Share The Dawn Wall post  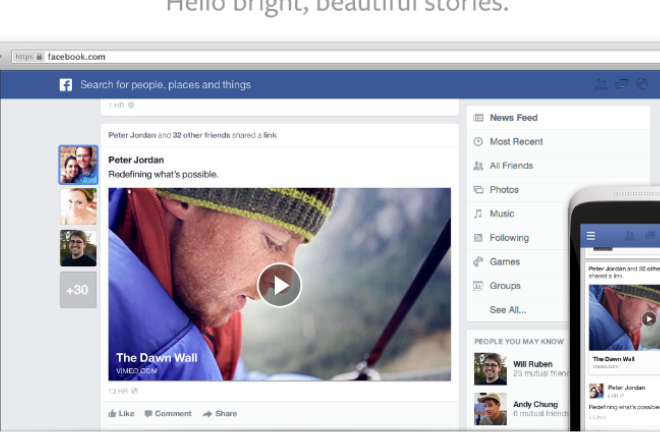tap(220, 414)
